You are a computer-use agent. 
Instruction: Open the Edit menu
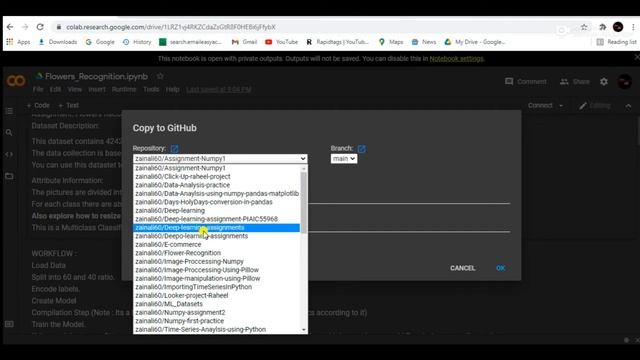click(55, 89)
